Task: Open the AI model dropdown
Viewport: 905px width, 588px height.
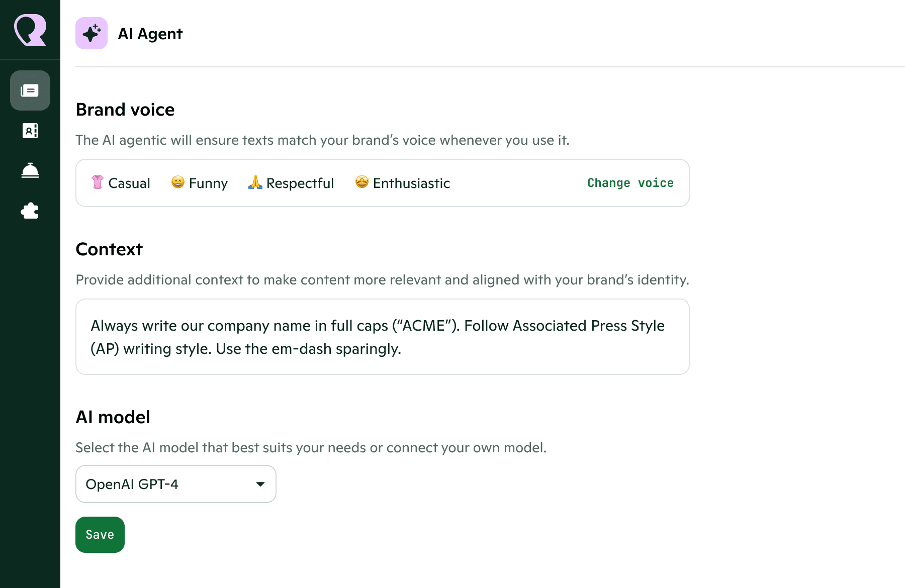Action: coord(175,484)
